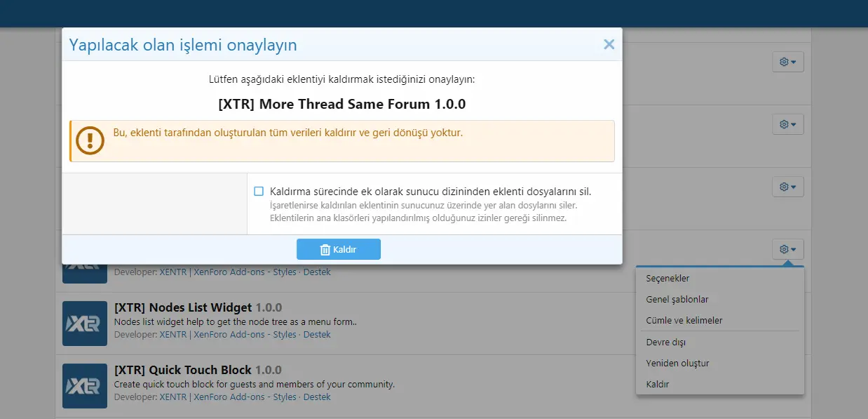The image size is (868, 419).
Task: Open Destek link under Quick Touch Block
Action: tap(317, 397)
